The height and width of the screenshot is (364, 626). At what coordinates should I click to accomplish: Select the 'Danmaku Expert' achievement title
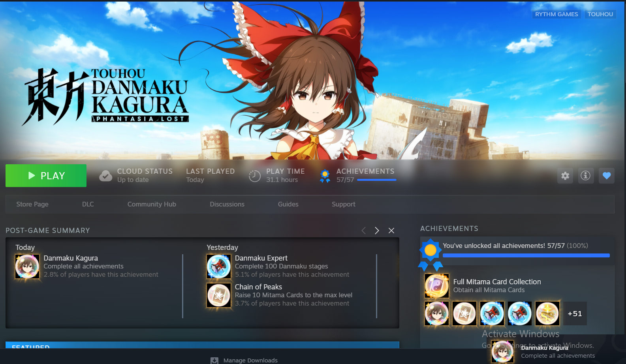[x=261, y=258]
